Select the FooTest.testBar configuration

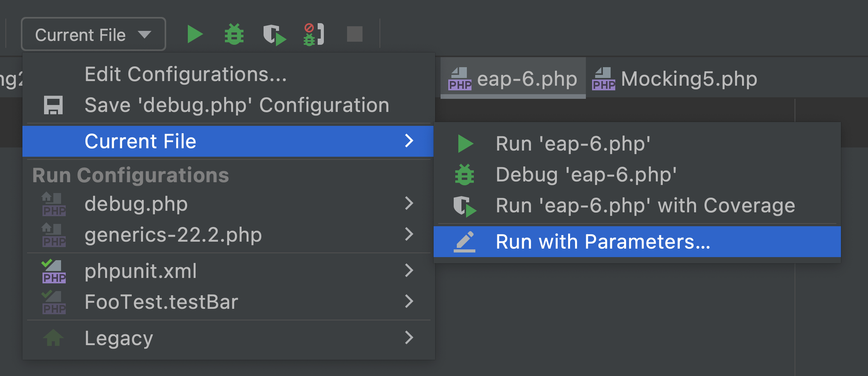(161, 302)
